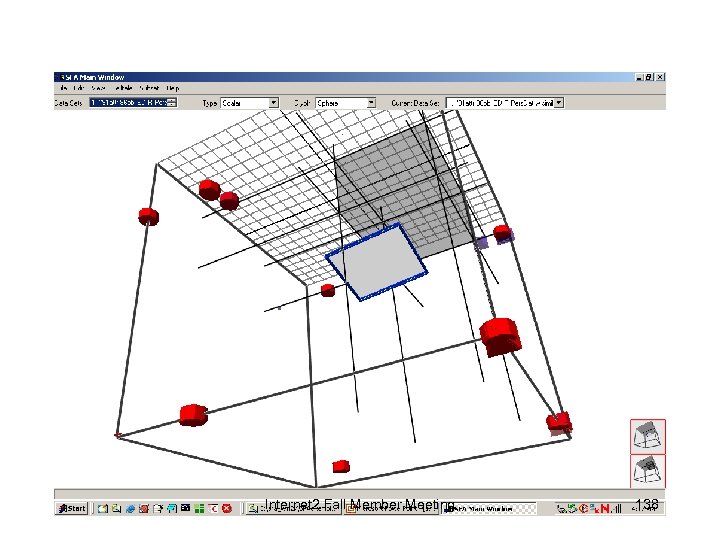Switch to Main Window taskbar button

tap(488, 509)
